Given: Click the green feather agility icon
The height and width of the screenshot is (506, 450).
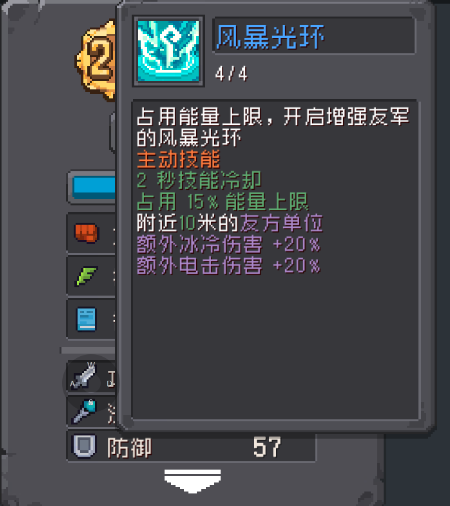Looking at the screenshot, I should [87, 276].
